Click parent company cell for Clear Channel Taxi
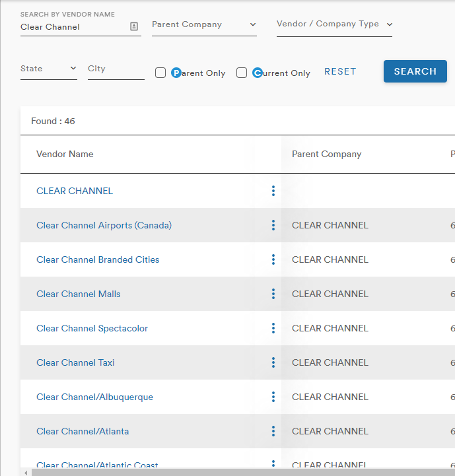 coord(330,362)
